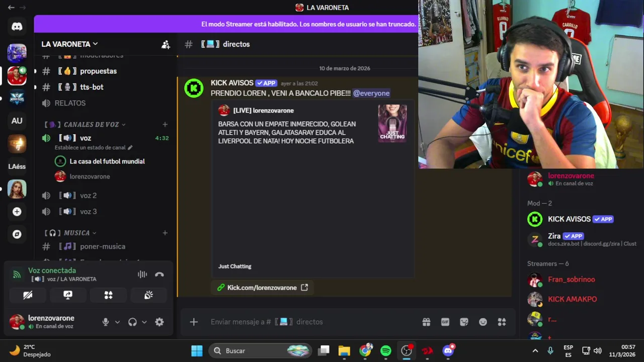The height and width of the screenshot is (362, 644).
Task: Click KICK AVISOS message author name
Action: tap(232, 83)
